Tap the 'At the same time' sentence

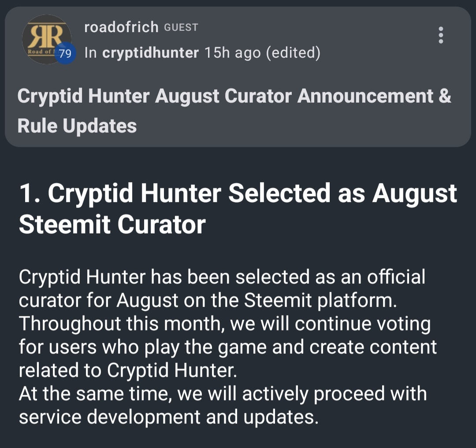(223, 394)
